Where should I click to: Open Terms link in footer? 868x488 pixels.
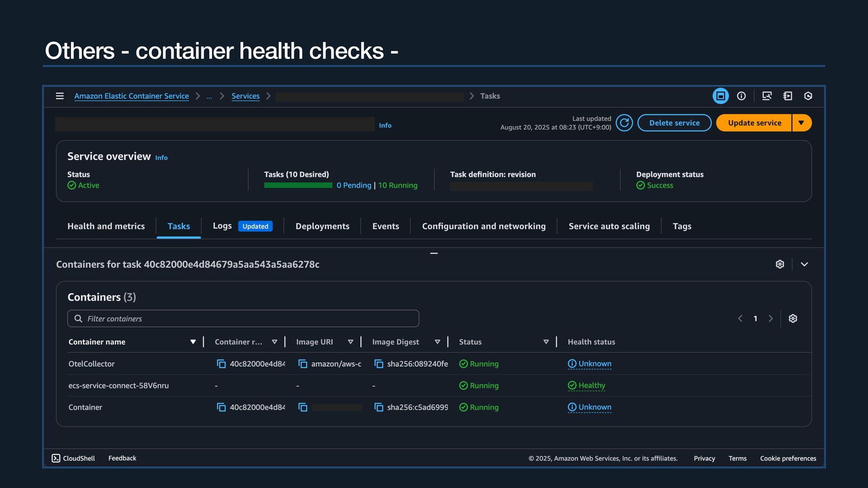pos(737,458)
